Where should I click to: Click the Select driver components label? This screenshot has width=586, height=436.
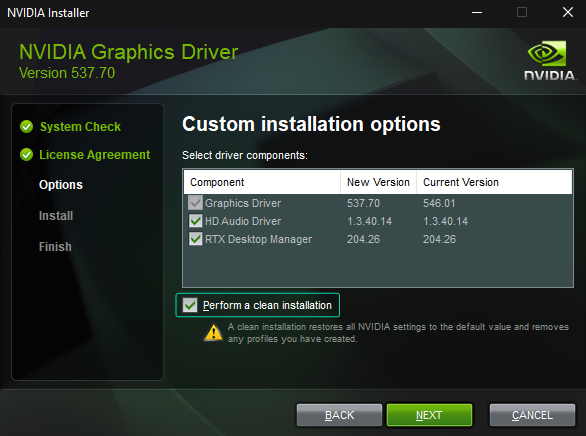coord(245,155)
